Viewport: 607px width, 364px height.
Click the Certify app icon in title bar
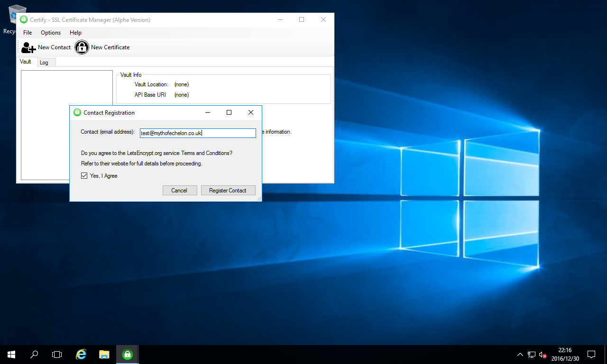(x=24, y=20)
